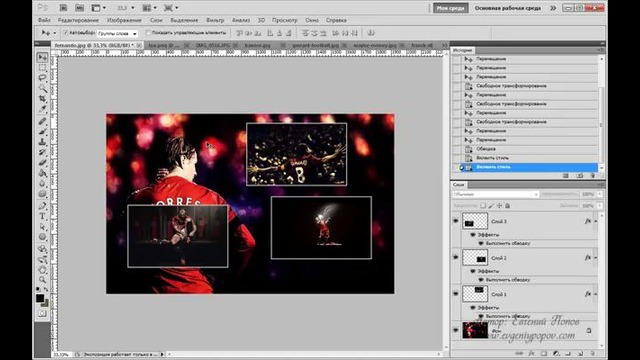Image resolution: width=640 pixels, height=360 pixels.
Task: Select the Healing Brush tool
Action: tap(42, 121)
